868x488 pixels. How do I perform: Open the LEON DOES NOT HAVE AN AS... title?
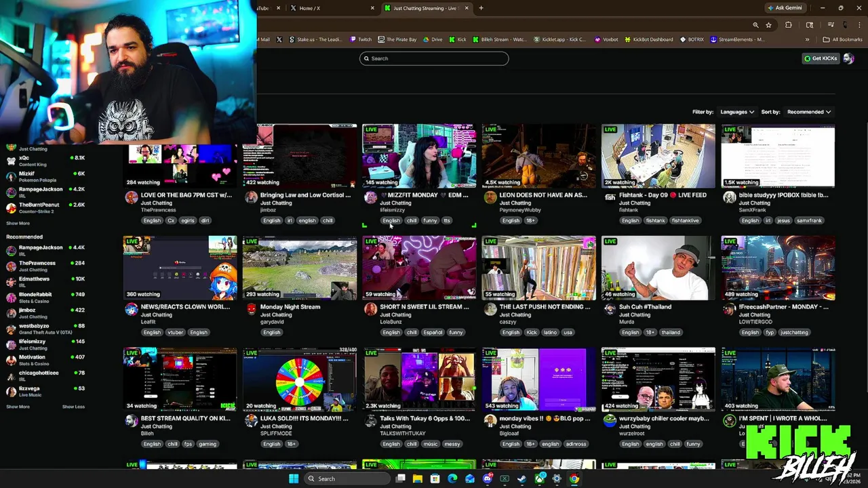tap(543, 195)
